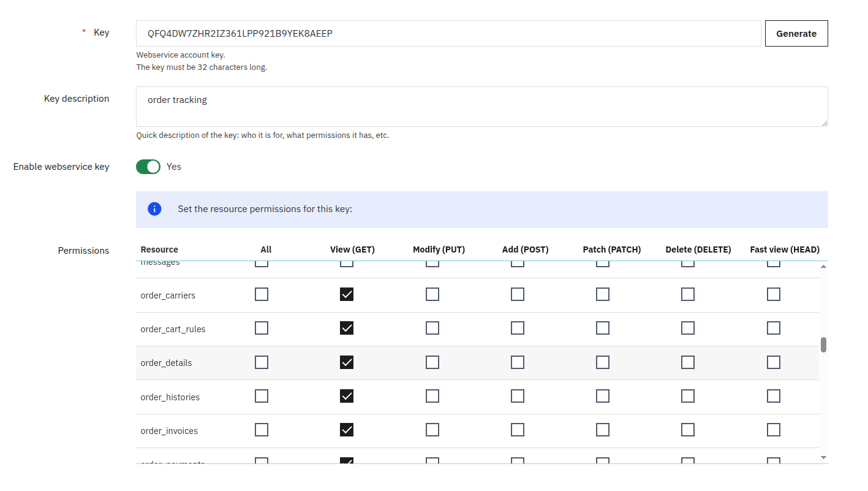Image resolution: width=868 pixels, height=491 pixels.
Task: Click the Patch (PATCH) column header
Action: [612, 249]
